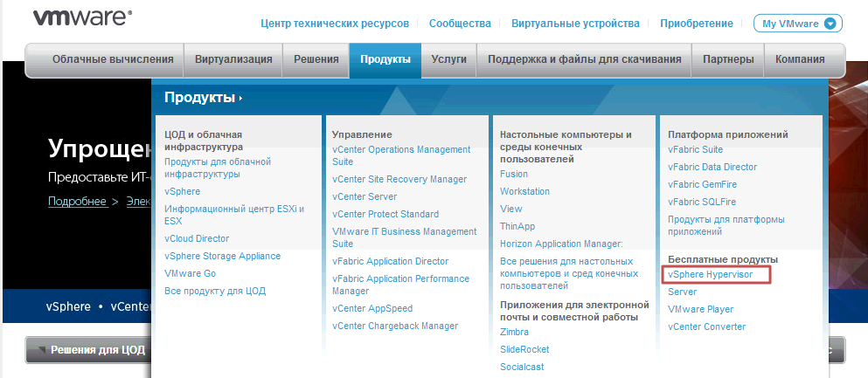Select vCenter AppSpeed link
The image size is (868, 378).
coord(372,308)
